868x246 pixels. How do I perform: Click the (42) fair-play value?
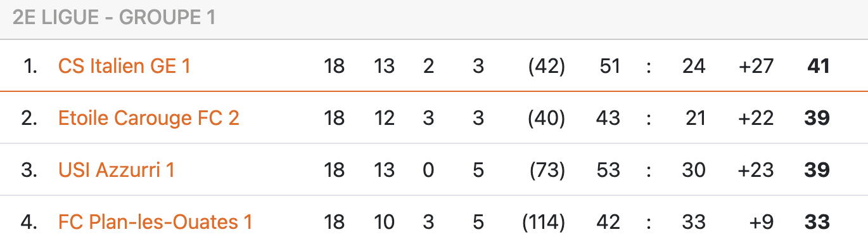pyautogui.click(x=546, y=66)
